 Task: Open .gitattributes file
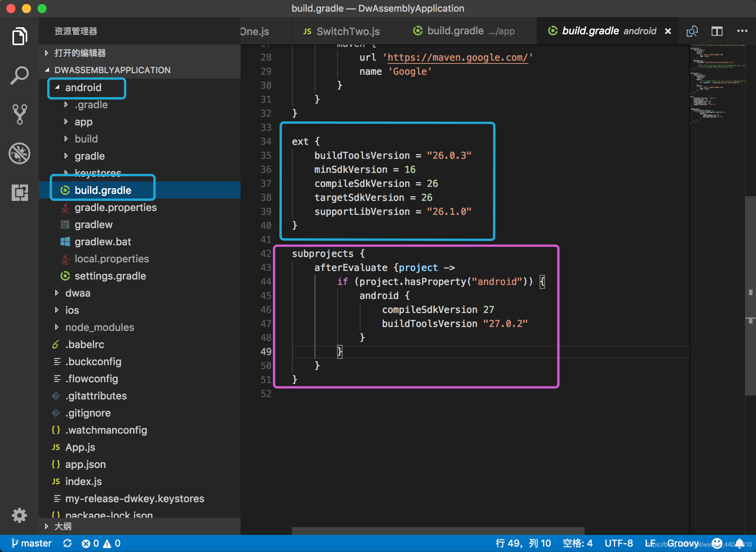(140, 396)
